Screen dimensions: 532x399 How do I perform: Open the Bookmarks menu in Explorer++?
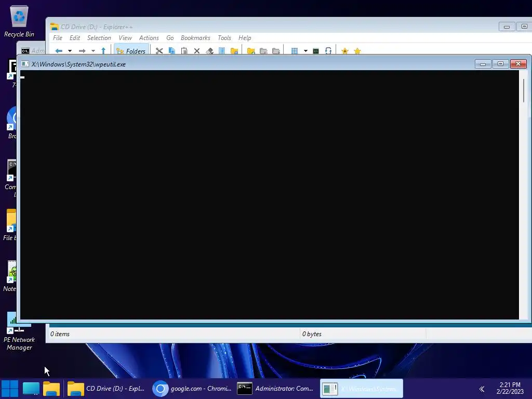(195, 37)
